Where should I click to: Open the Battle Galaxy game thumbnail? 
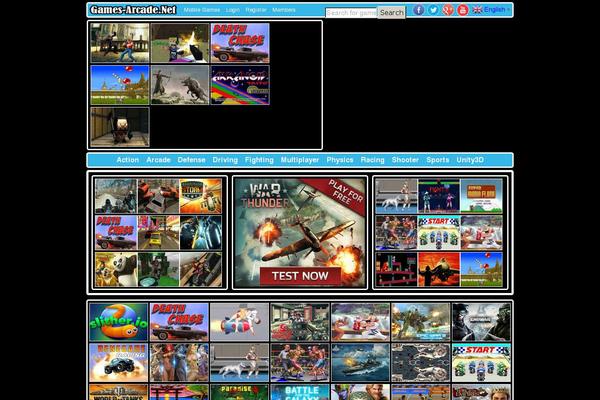point(300,392)
